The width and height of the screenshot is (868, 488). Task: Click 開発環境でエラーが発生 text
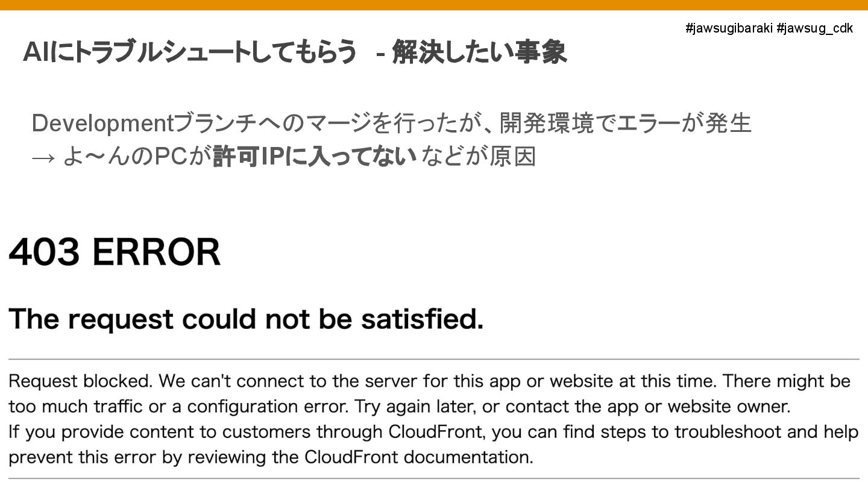(625, 124)
